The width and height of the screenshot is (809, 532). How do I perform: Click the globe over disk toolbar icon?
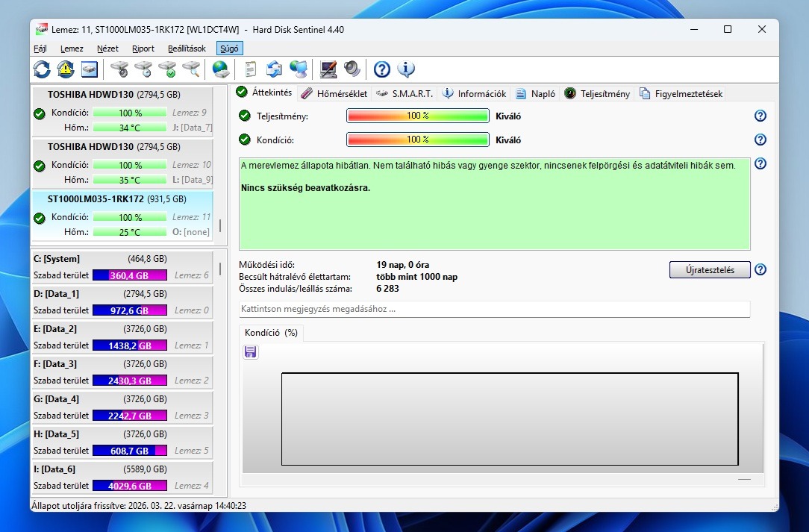click(x=221, y=69)
